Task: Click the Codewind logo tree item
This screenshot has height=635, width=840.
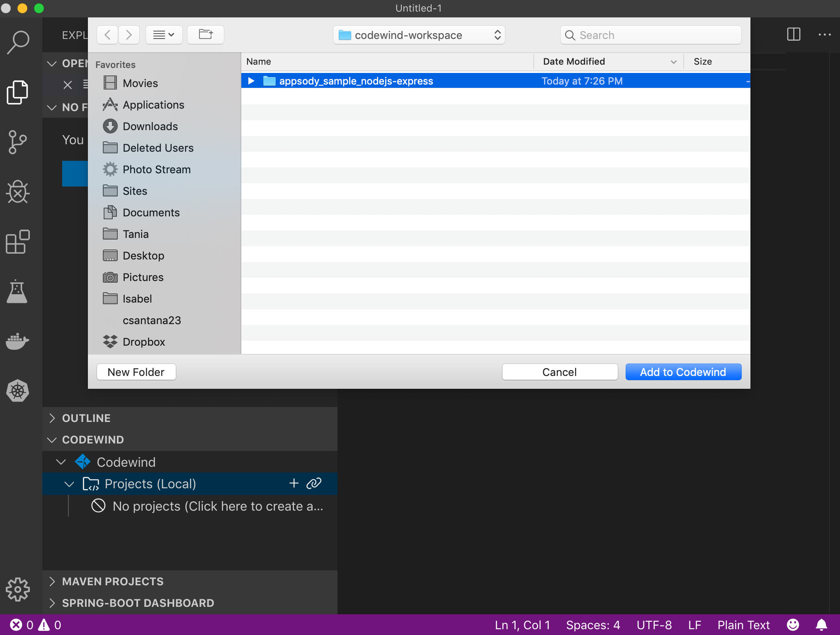Action: click(83, 462)
